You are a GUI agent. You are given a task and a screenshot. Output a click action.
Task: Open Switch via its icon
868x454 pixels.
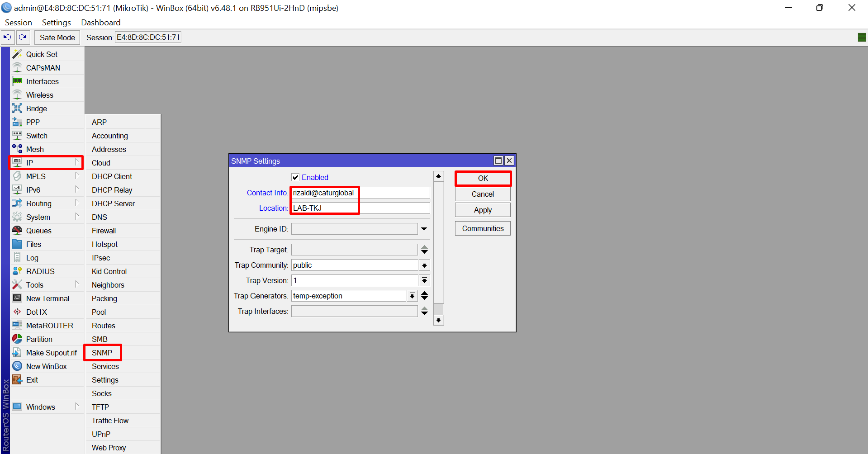point(17,136)
